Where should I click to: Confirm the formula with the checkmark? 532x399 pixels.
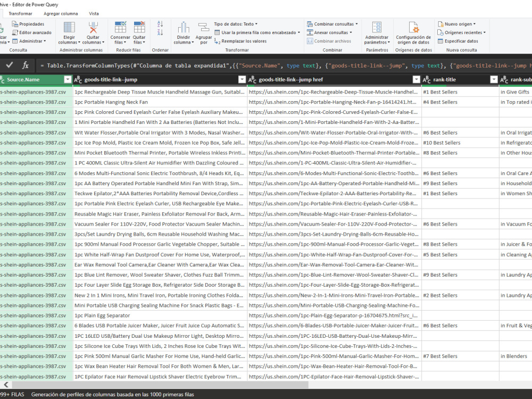tap(10, 65)
